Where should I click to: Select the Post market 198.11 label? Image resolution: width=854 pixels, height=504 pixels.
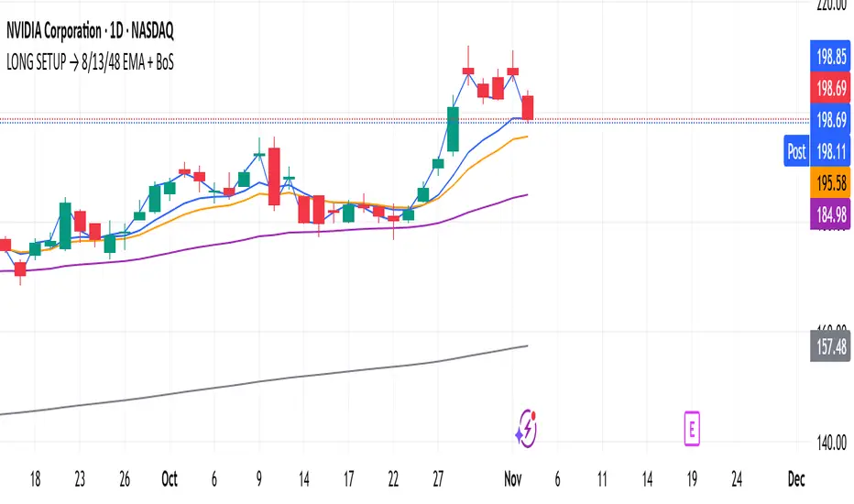tap(817, 151)
